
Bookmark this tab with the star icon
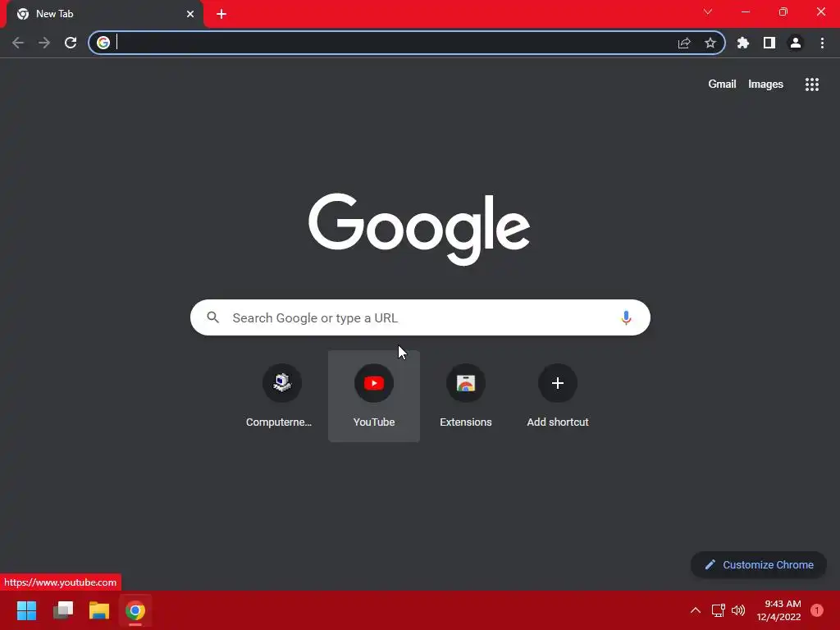point(710,43)
